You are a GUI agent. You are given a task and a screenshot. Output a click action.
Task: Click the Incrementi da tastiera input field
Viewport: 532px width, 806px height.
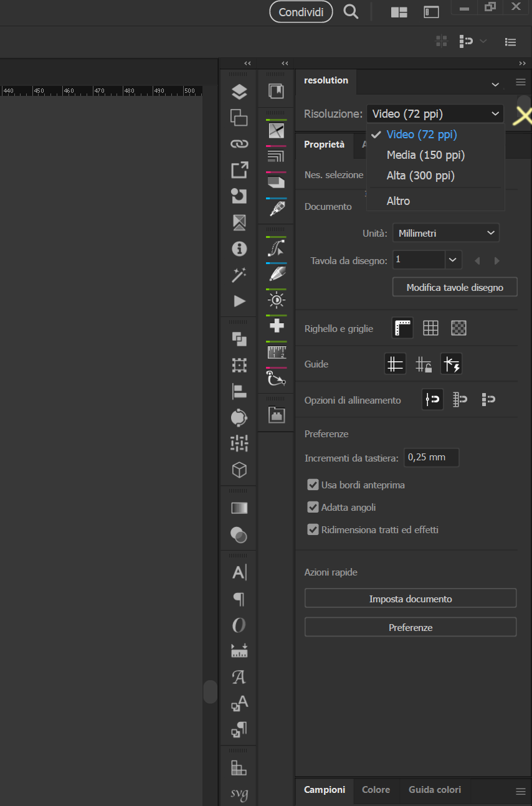[431, 457]
